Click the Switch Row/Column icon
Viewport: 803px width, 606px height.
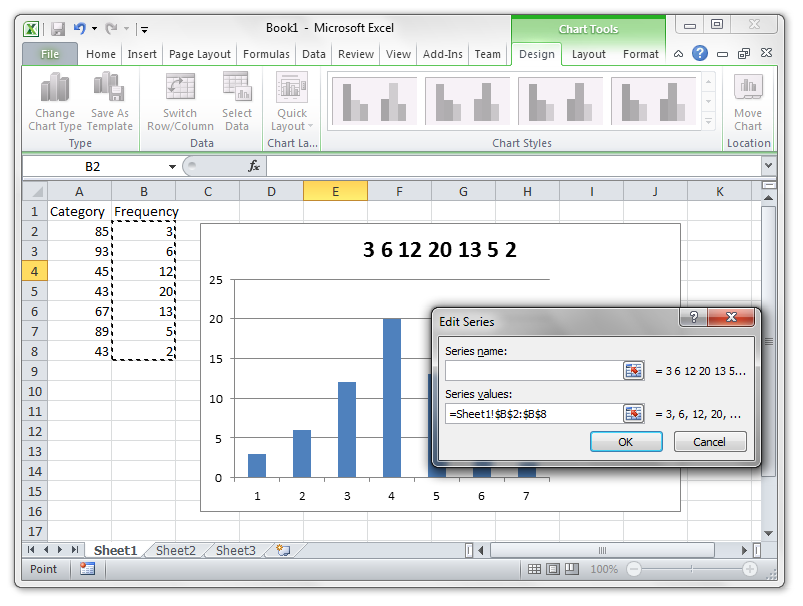pyautogui.click(x=180, y=102)
